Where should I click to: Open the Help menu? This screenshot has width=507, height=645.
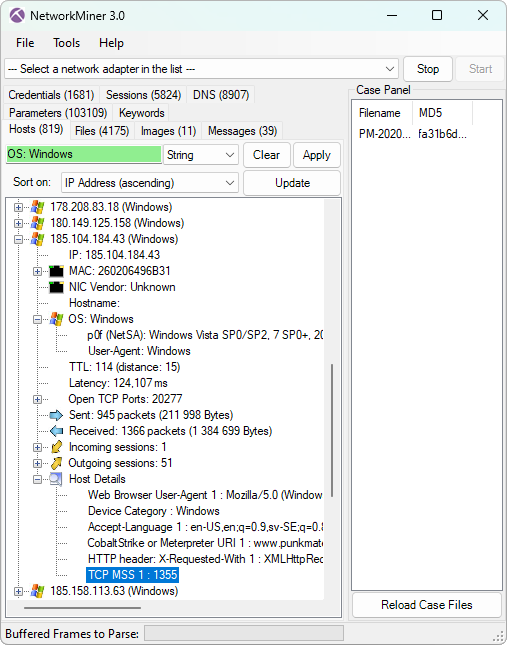click(x=111, y=43)
